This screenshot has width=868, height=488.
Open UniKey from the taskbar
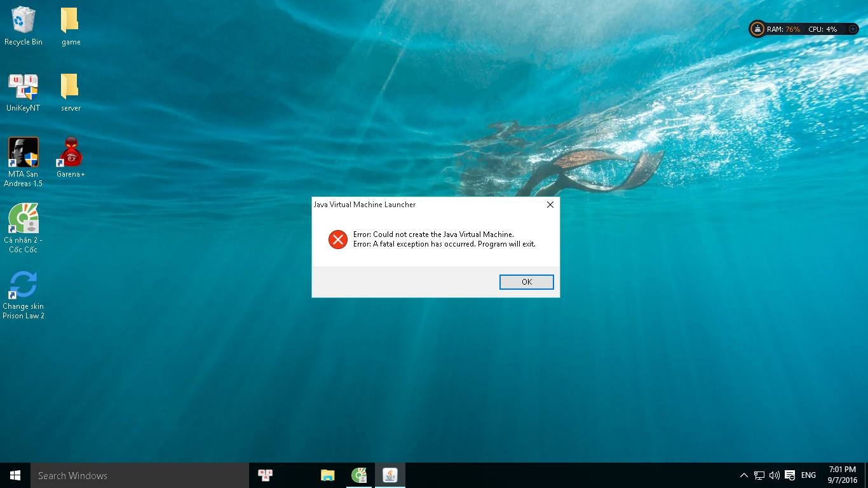click(x=265, y=475)
